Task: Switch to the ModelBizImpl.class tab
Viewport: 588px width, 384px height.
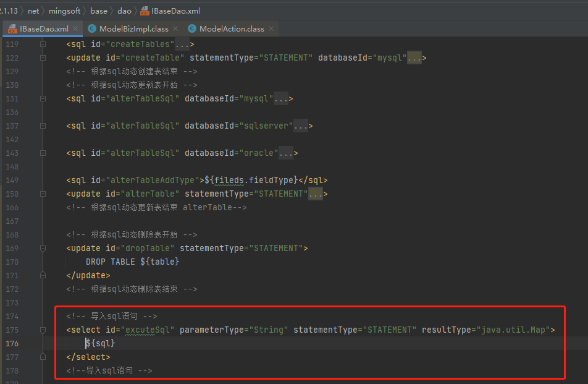Action: pos(133,29)
